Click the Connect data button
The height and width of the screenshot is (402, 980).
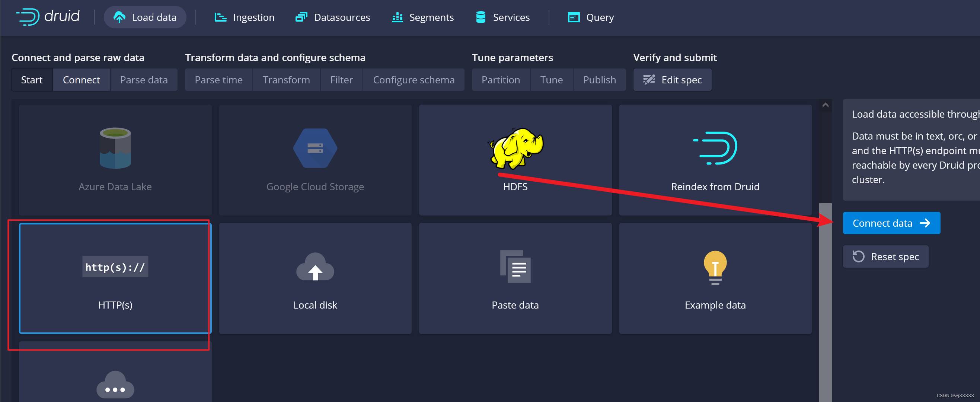click(891, 223)
